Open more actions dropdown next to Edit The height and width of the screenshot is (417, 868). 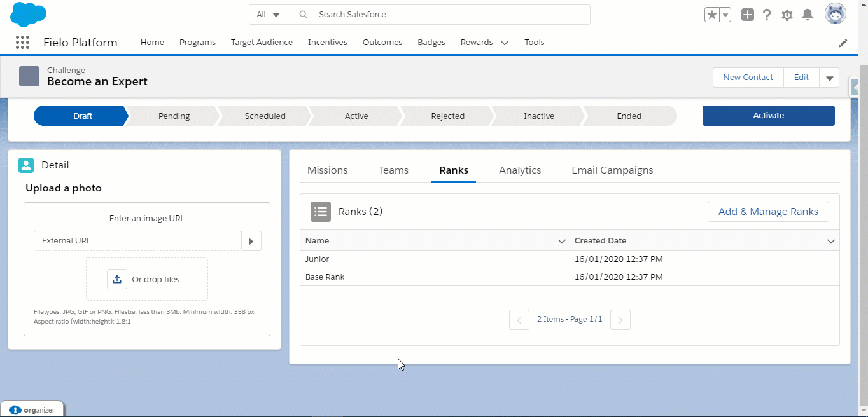[830, 78]
